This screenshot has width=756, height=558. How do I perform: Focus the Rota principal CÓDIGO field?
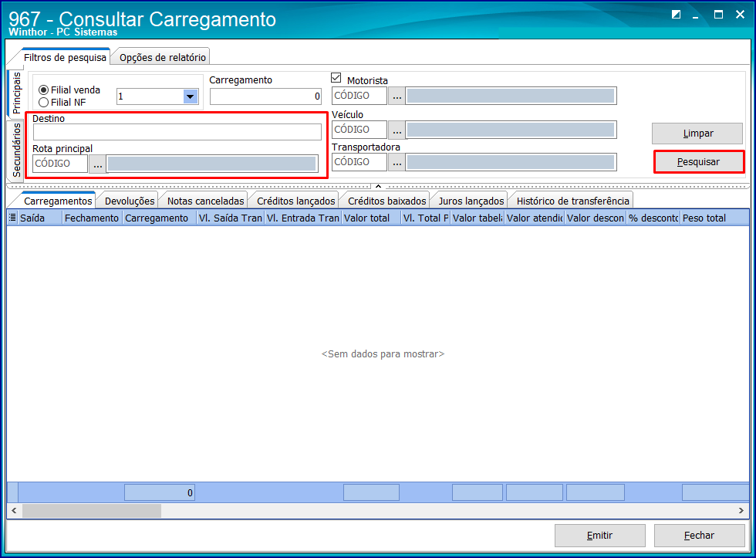pyautogui.click(x=60, y=164)
